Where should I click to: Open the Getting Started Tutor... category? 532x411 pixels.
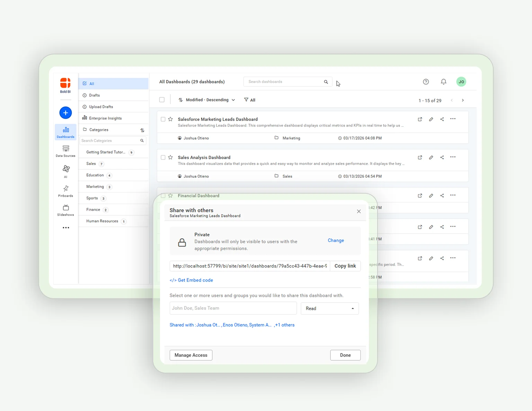114,152
